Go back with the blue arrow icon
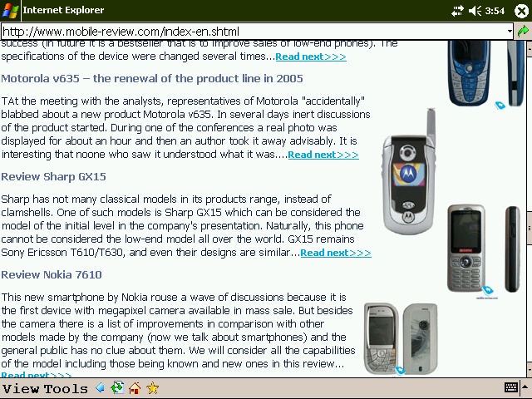This screenshot has height=399, width=532. (100, 387)
